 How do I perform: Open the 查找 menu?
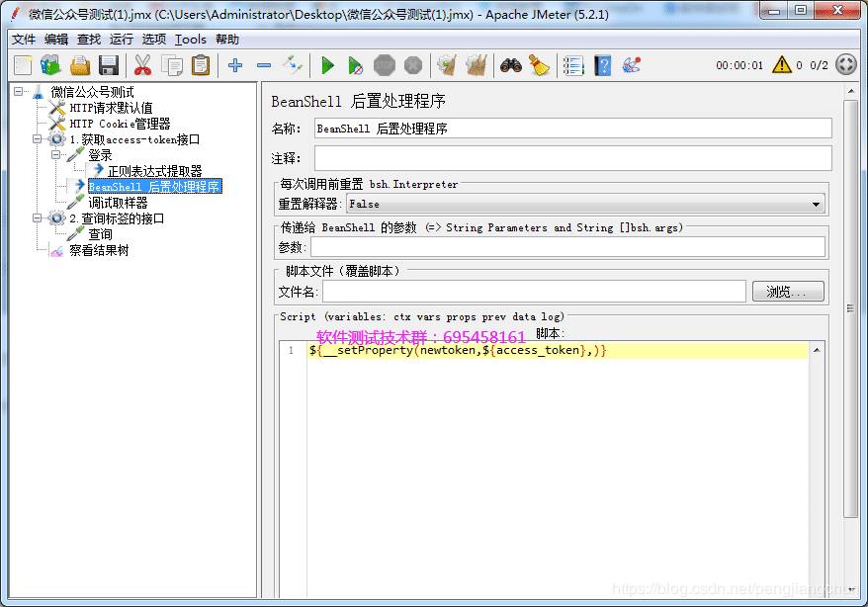89,40
